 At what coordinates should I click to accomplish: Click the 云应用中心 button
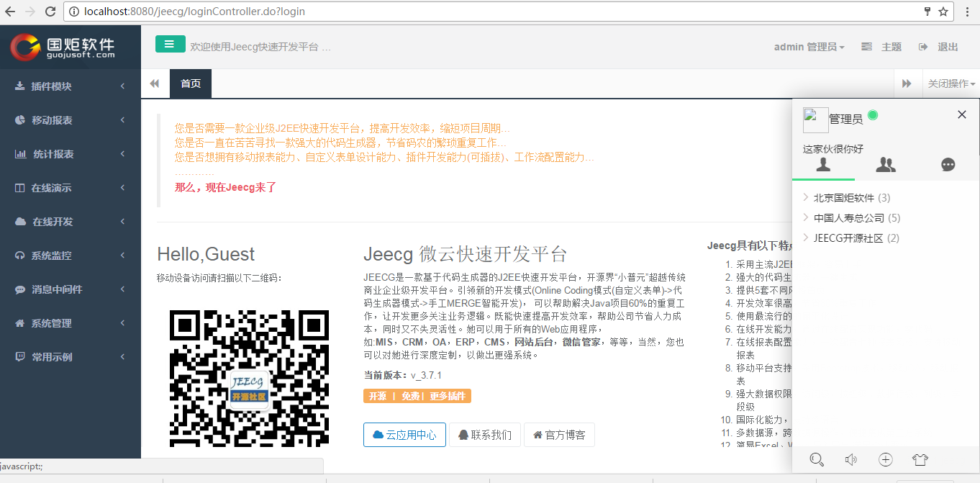click(404, 435)
